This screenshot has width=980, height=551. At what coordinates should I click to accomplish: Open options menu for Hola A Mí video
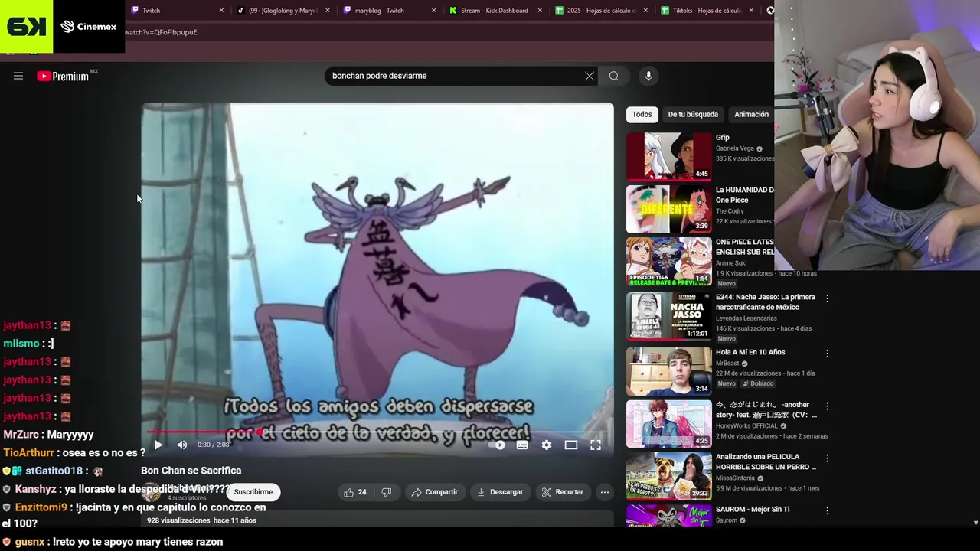pos(827,354)
